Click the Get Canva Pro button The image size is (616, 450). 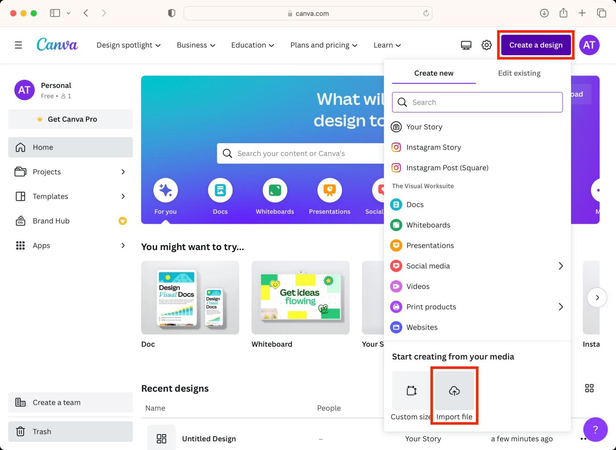[x=71, y=119]
